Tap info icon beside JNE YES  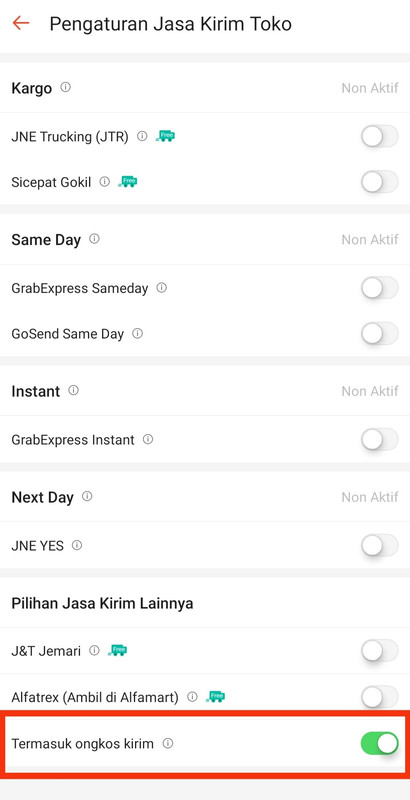click(76, 545)
